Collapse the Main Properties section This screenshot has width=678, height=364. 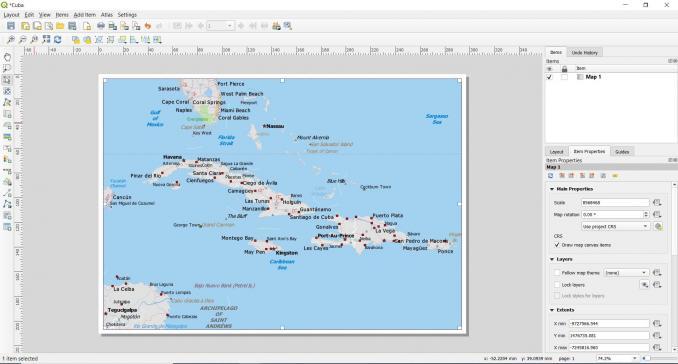pos(552,189)
